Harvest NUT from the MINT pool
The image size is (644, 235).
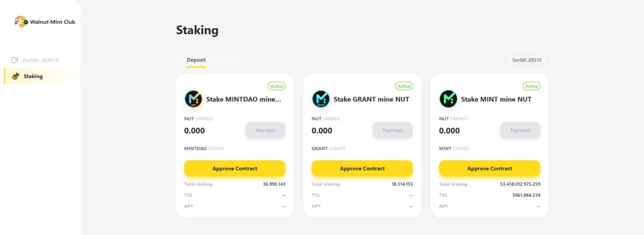click(520, 130)
